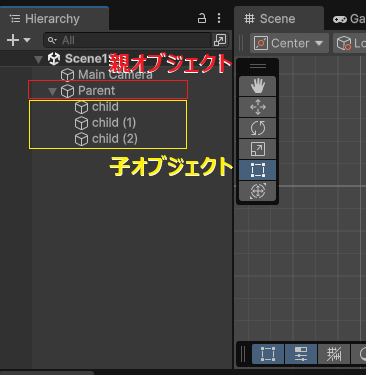
Task: Select the Main Camera object
Action: pos(107,75)
